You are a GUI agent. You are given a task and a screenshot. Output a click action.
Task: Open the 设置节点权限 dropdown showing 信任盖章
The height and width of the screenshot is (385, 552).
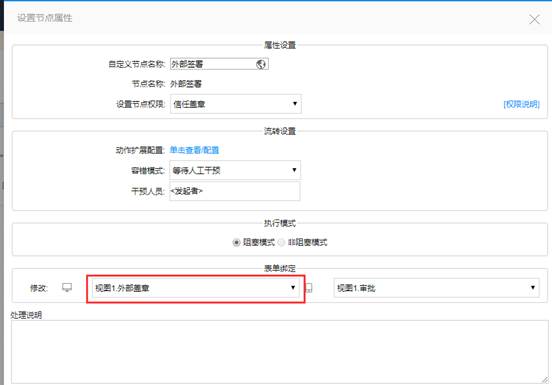236,104
